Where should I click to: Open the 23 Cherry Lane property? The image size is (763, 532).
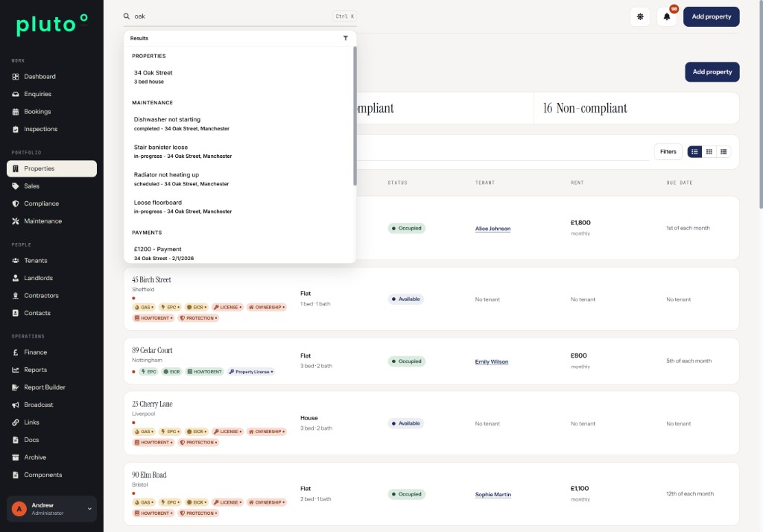tap(152, 404)
